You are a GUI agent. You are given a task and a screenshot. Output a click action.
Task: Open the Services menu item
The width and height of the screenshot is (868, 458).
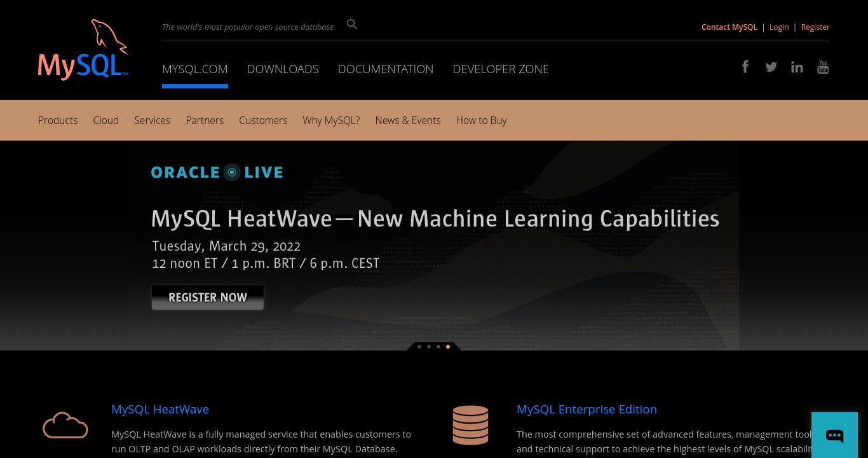coord(153,120)
